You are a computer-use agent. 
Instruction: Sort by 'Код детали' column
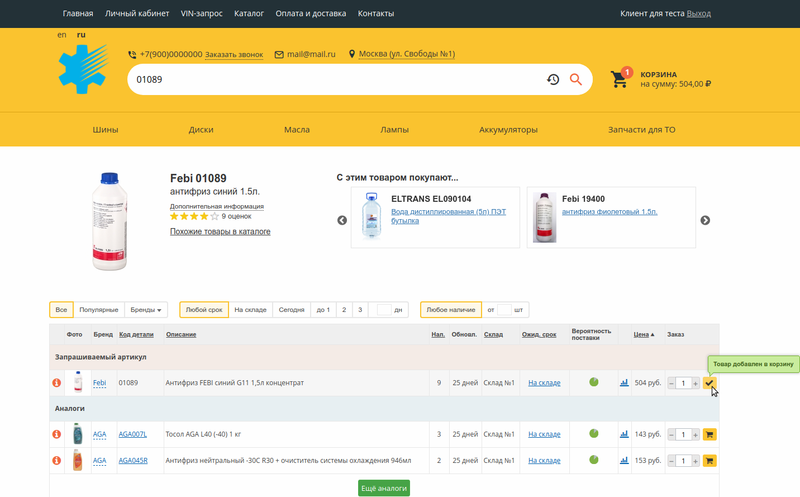(x=136, y=335)
